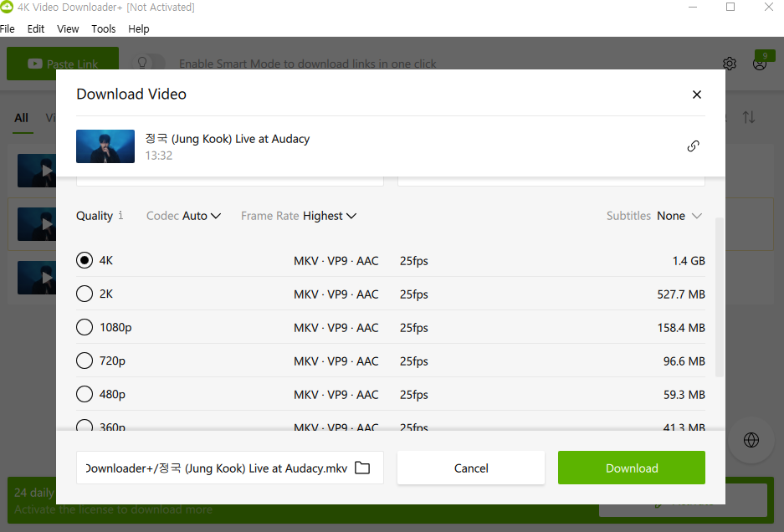Click the sort arrows icon
Image resolution: width=784 pixels, height=532 pixels.
749,117
